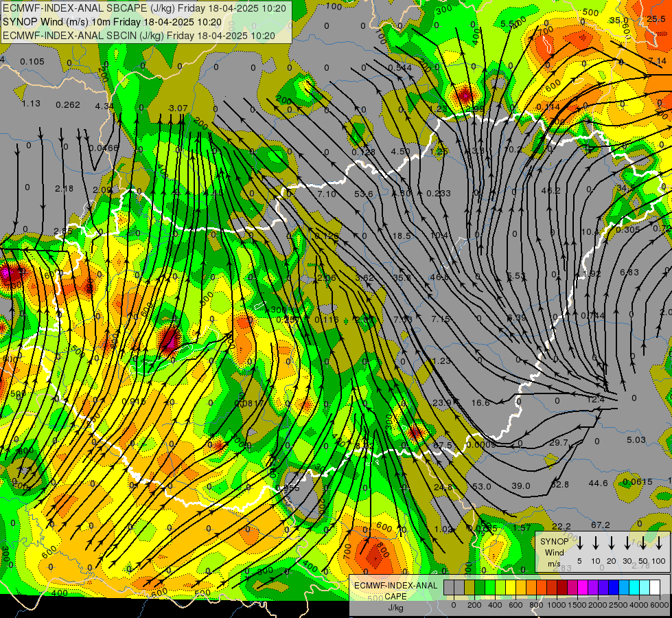Click the '6.63' value on the map
The image size is (672, 618).
click(x=629, y=273)
